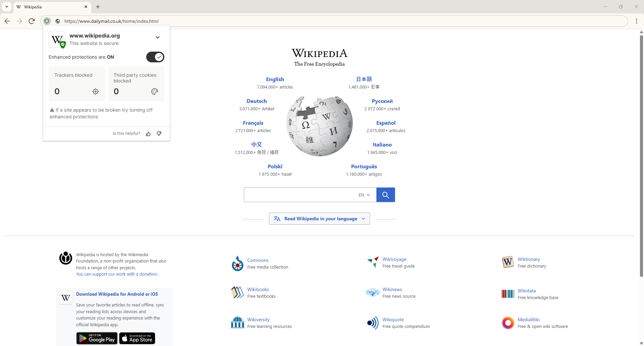Click the thumbs up helpful icon
The width and height of the screenshot is (644, 346).
[148, 134]
